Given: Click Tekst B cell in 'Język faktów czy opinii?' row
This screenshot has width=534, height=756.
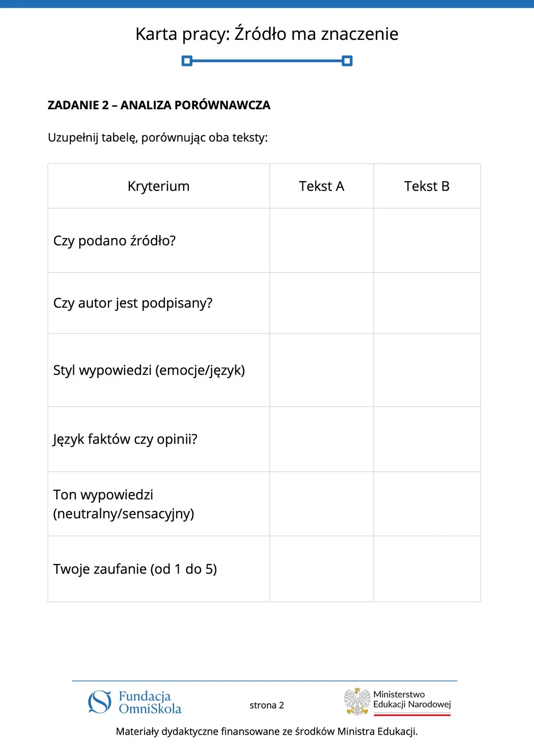Looking at the screenshot, I should tap(427, 439).
